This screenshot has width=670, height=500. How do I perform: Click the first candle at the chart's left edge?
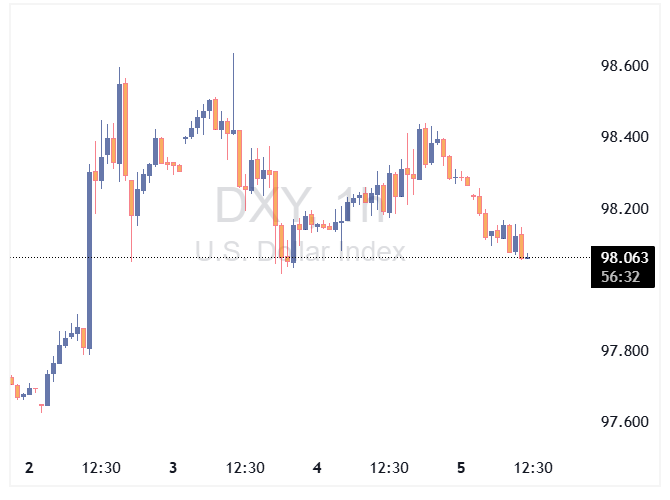click(x=12, y=380)
